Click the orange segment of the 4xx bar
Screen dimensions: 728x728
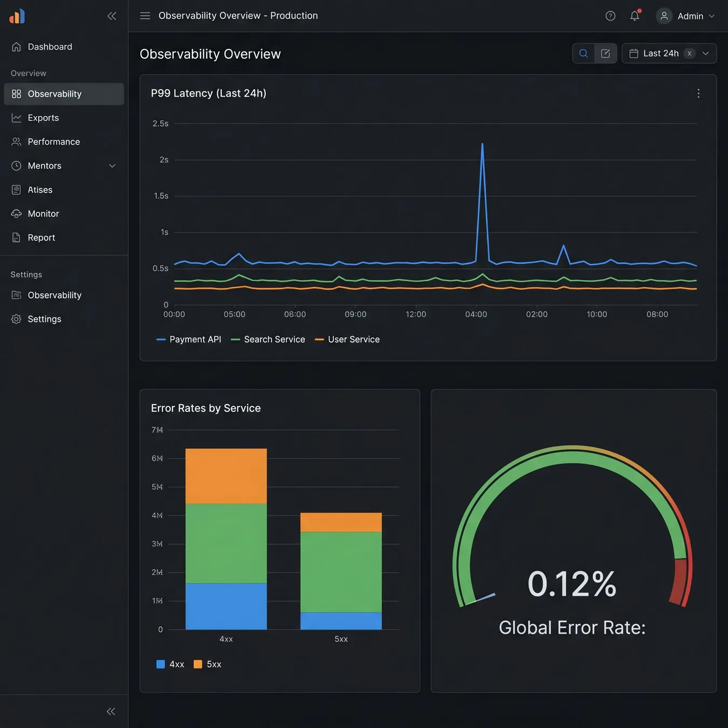tap(226, 476)
